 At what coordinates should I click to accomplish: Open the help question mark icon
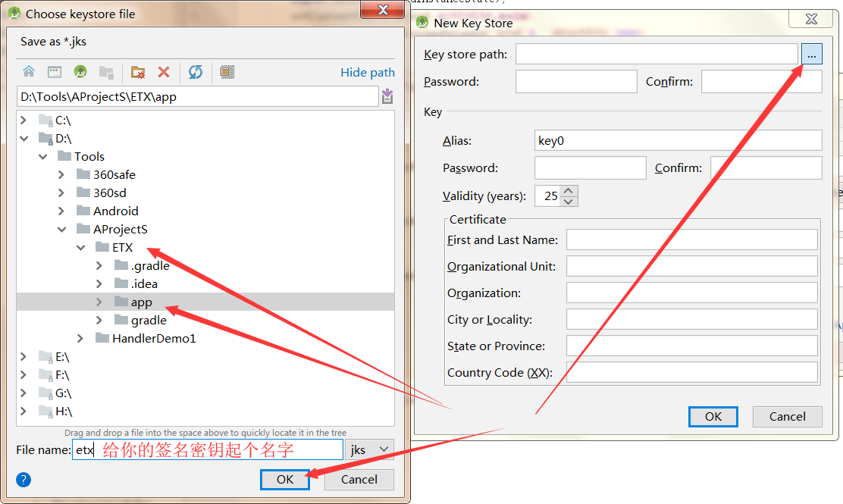(23, 479)
